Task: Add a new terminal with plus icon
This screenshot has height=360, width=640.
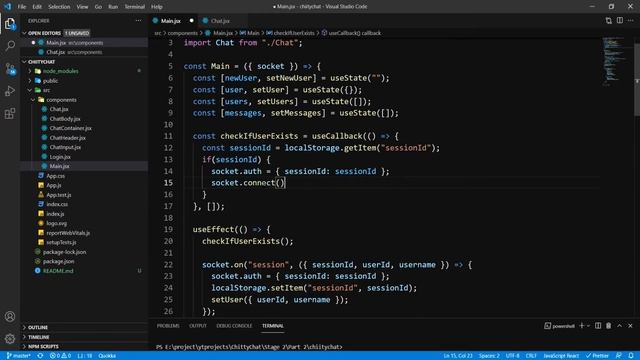Action: (582, 326)
